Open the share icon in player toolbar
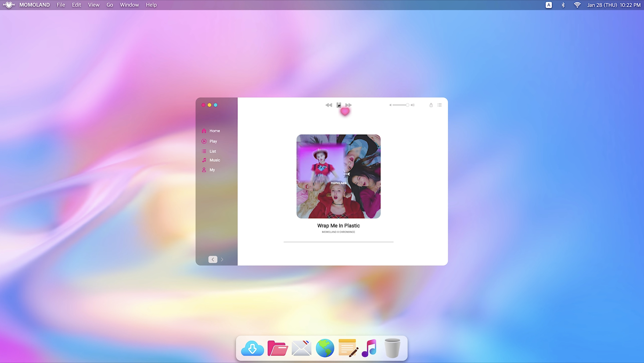Image resolution: width=644 pixels, height=363 pixels. tap(431, 105)
